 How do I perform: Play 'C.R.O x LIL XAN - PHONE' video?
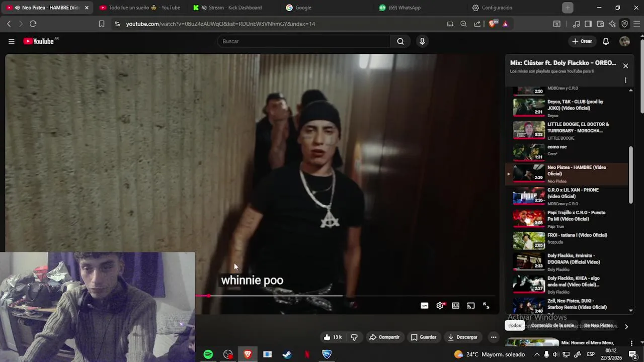point(568,196)
